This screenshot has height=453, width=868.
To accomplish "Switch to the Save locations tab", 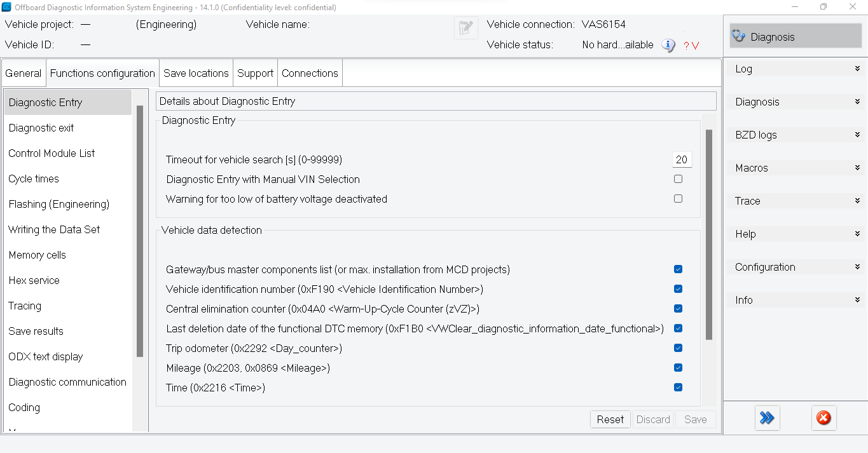I will click(196, 72).
